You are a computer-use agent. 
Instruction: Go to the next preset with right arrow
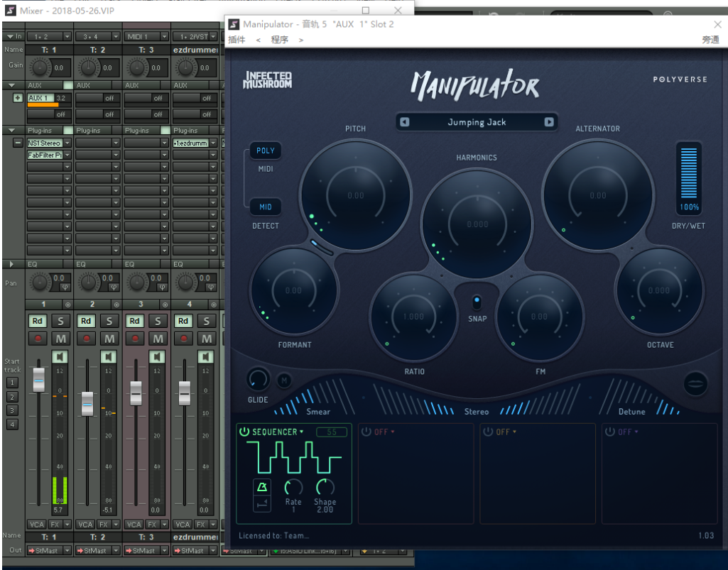click(549, 122)
